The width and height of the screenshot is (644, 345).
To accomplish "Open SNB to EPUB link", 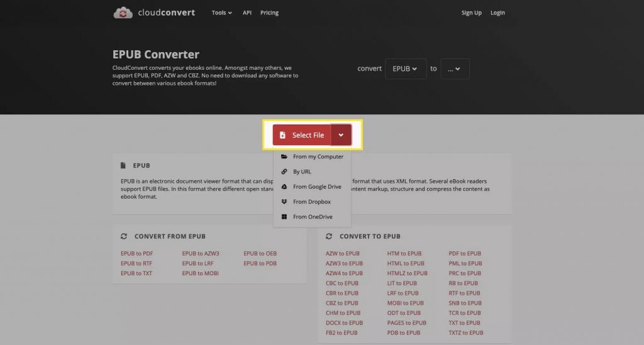I will tap(465, 303).
